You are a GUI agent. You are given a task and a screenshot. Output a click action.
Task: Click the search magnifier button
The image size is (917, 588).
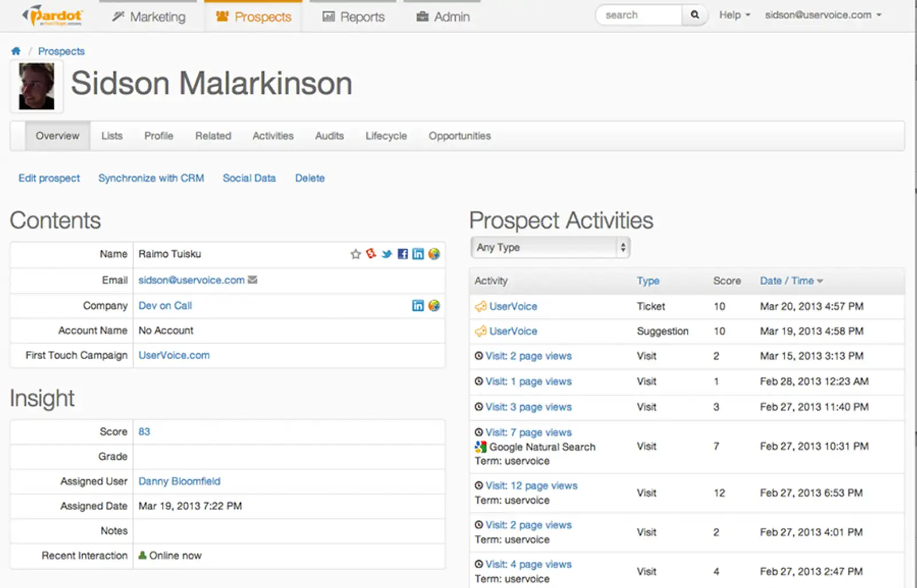695,15
